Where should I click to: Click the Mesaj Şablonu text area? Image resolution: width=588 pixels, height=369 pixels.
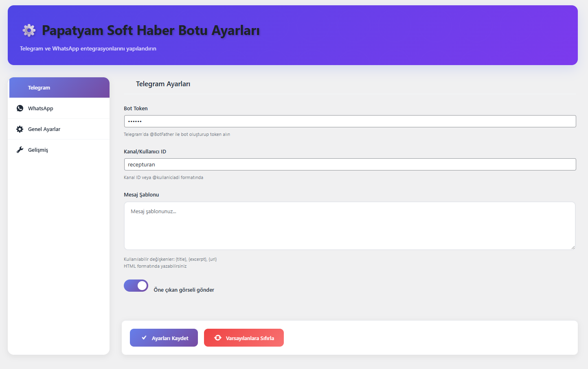coord(350,226)
